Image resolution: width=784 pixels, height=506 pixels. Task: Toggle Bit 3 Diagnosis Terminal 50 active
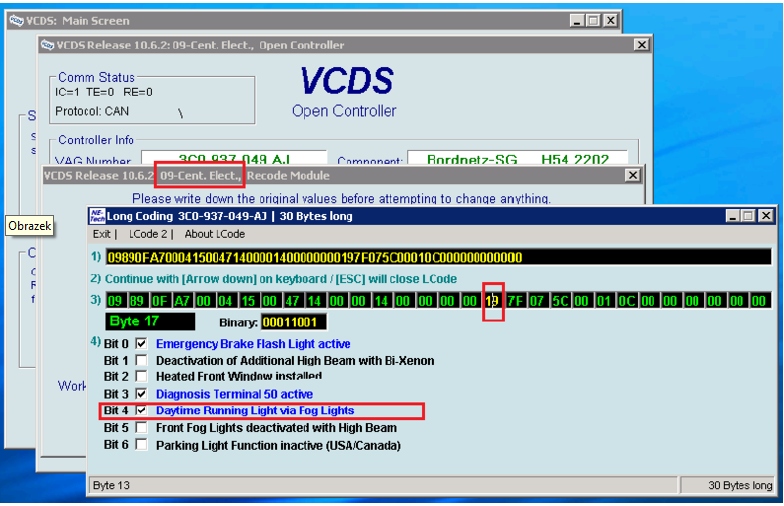(142, 394)
